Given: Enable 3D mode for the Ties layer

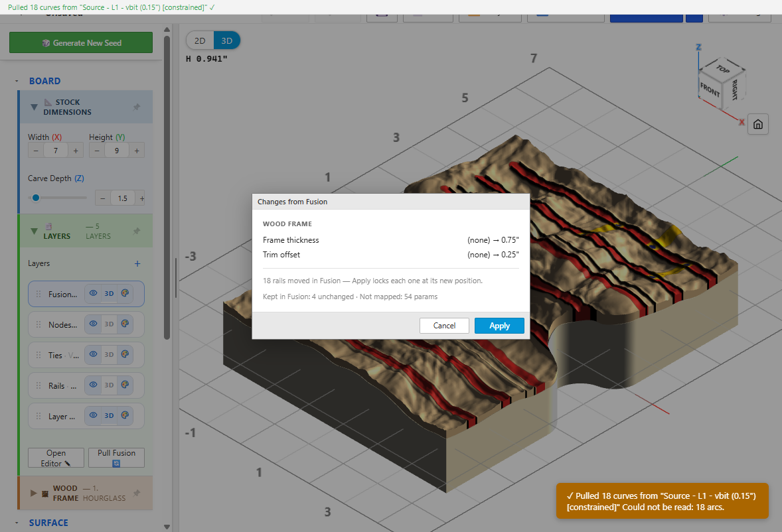Looking at the screenshot, I should 110,354.
